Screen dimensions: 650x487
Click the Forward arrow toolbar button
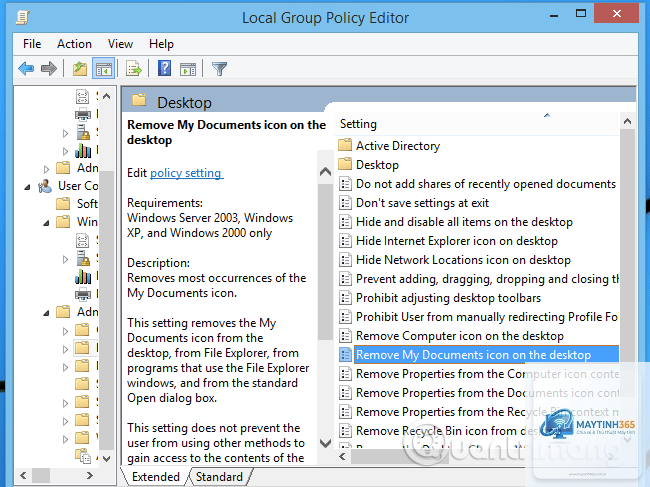point(49,68)
